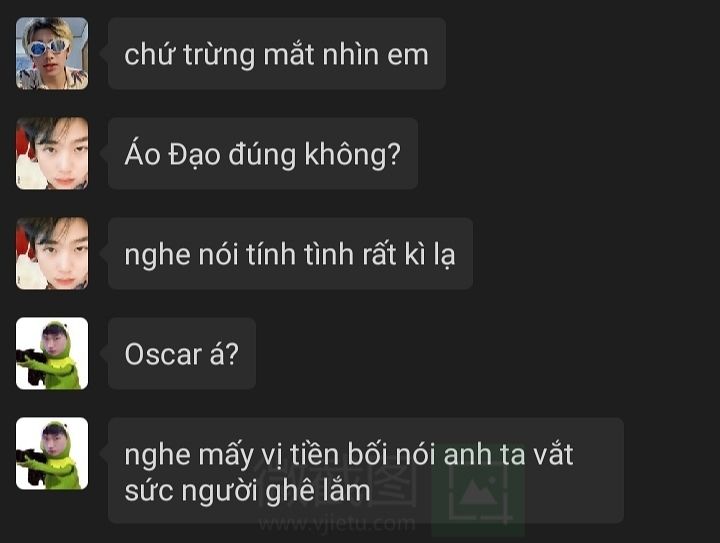Tap the "Oscar á?" message bubble
The image size is (720, 543).
coord(182,353)
